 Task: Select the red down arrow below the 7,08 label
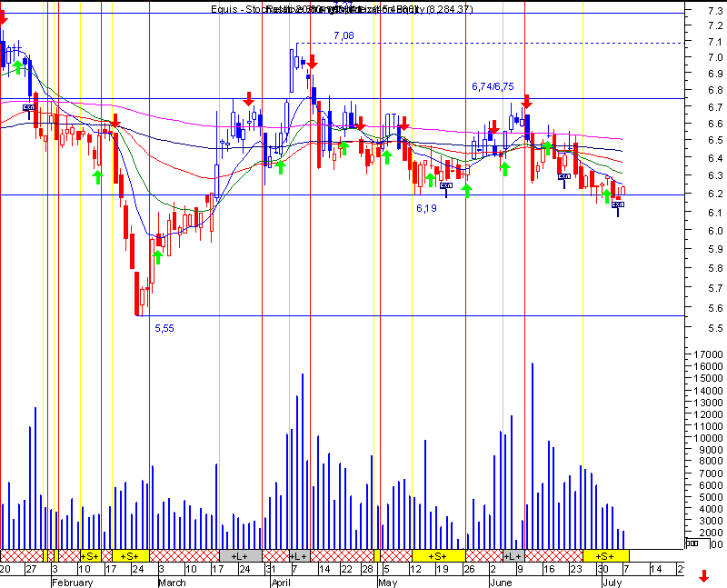point(313,62)
